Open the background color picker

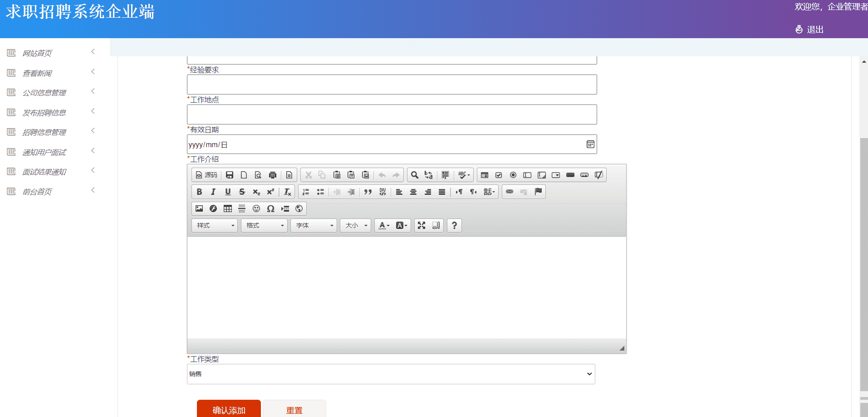coord(402,225)
